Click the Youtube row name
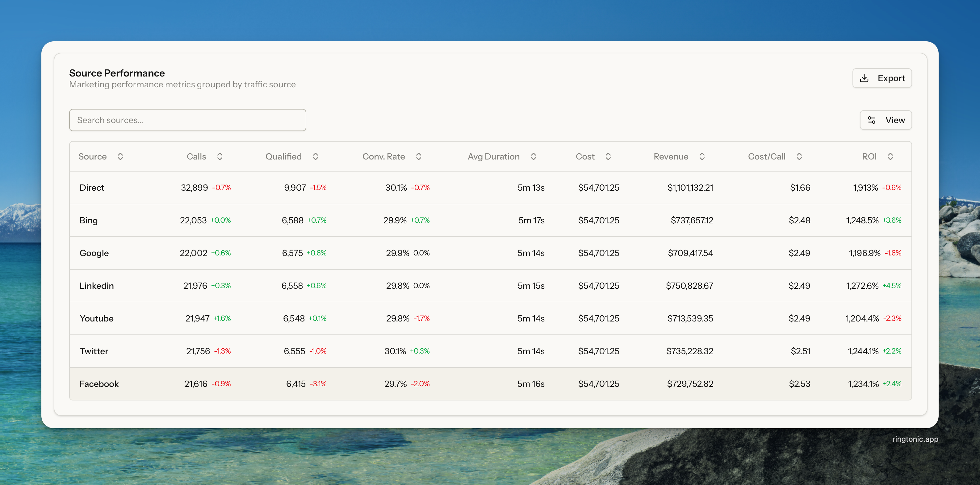The width and height of the screenshot is (980, 485). pos(97,318)
